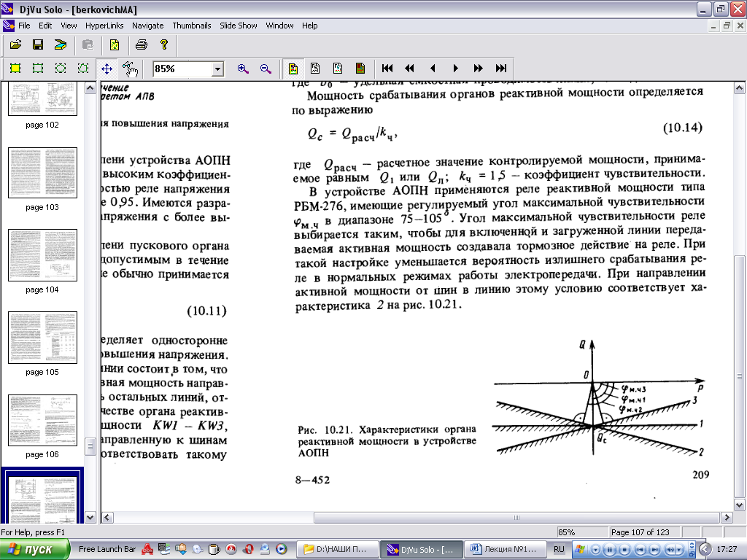Jump to the first page
Screen dimensions: 747x560
click(x=387, y=69)
